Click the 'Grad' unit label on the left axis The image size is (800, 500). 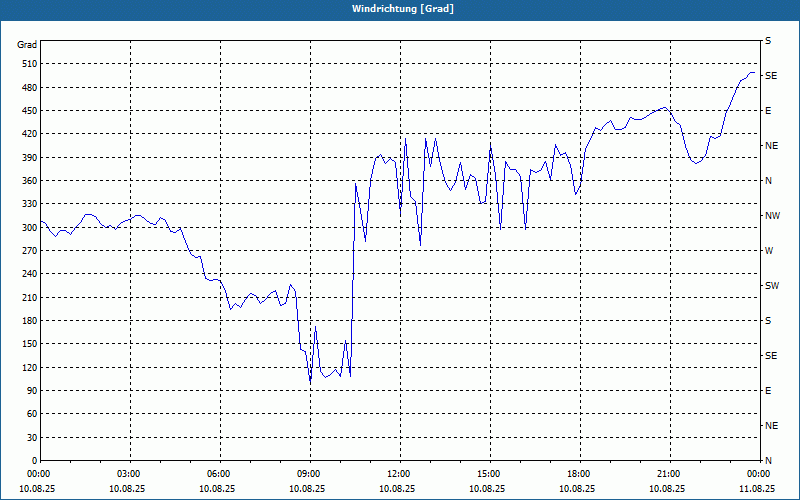tap(27, 45)
